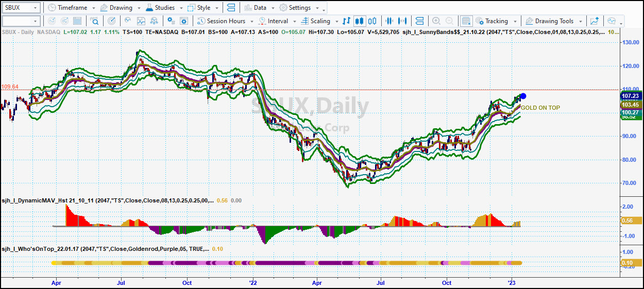Open the Data menu

[256, 8]
